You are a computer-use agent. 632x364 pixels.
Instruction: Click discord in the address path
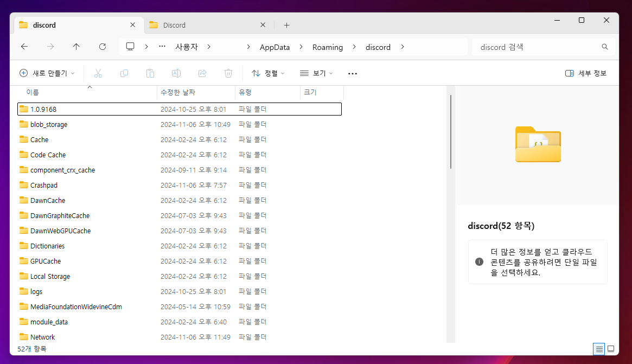pyautogui.click(x=378, y=47)
